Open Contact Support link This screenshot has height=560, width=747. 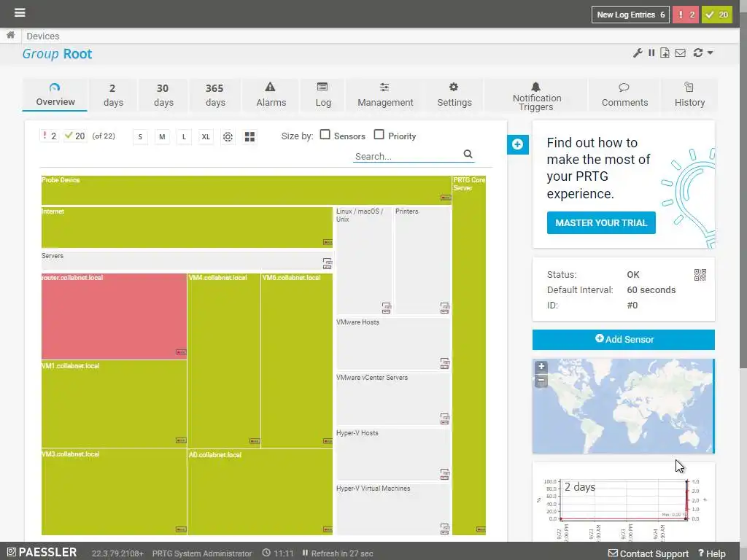coord(649,553)
